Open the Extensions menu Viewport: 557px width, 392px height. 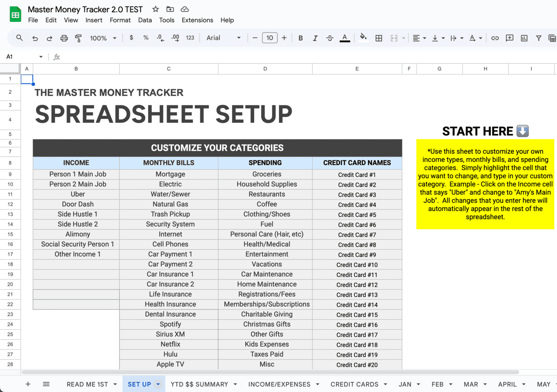(x=197, y=20)
